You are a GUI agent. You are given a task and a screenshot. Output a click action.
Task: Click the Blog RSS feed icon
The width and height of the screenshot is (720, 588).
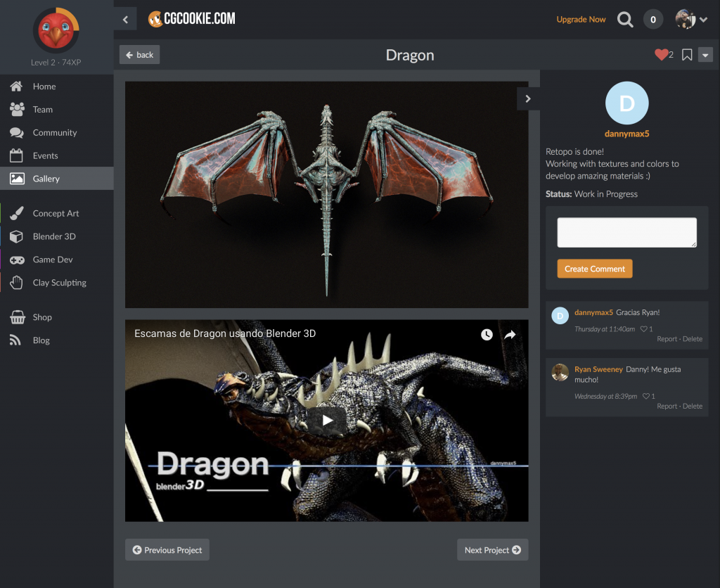(x=15, y=340)
